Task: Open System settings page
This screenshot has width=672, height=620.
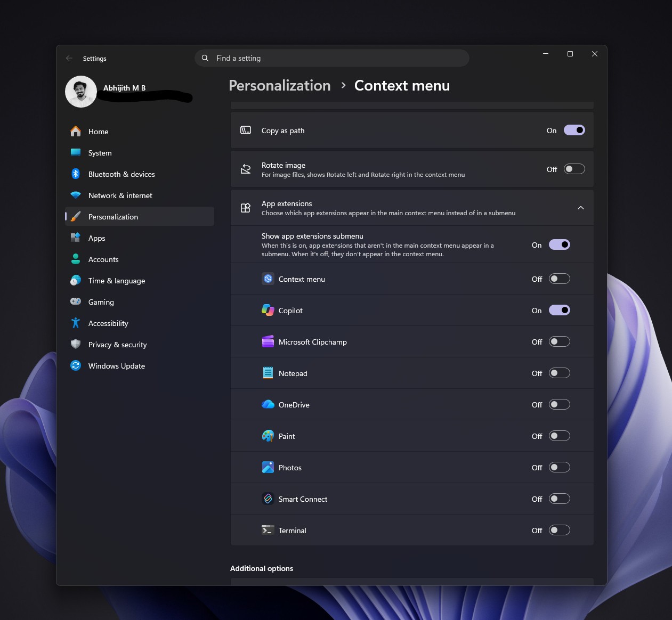Action: [140, 152]
